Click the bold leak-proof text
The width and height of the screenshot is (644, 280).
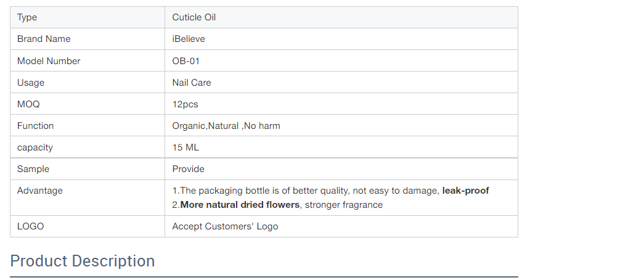[x=465, y=191]
